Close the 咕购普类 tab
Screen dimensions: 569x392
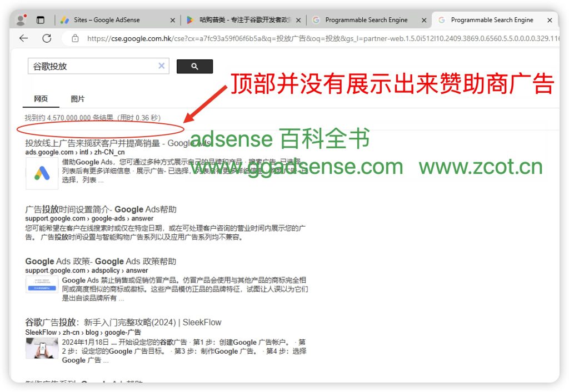[x=298, y=21]
